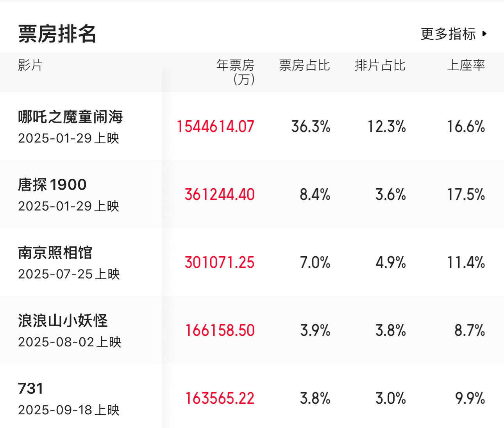Open the 更多指标 link

[x=448, y=34]
